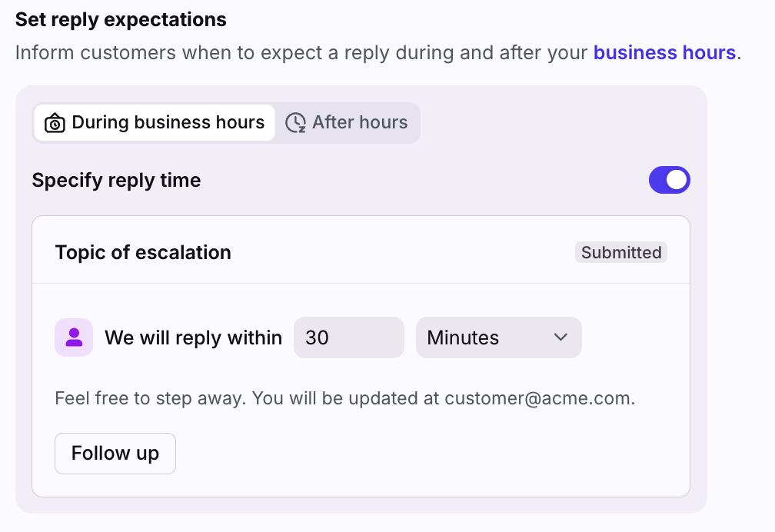This screenshot has width=775, height=532.
Task: Open the Minutes unit dropdown
Action: (499, 337)
